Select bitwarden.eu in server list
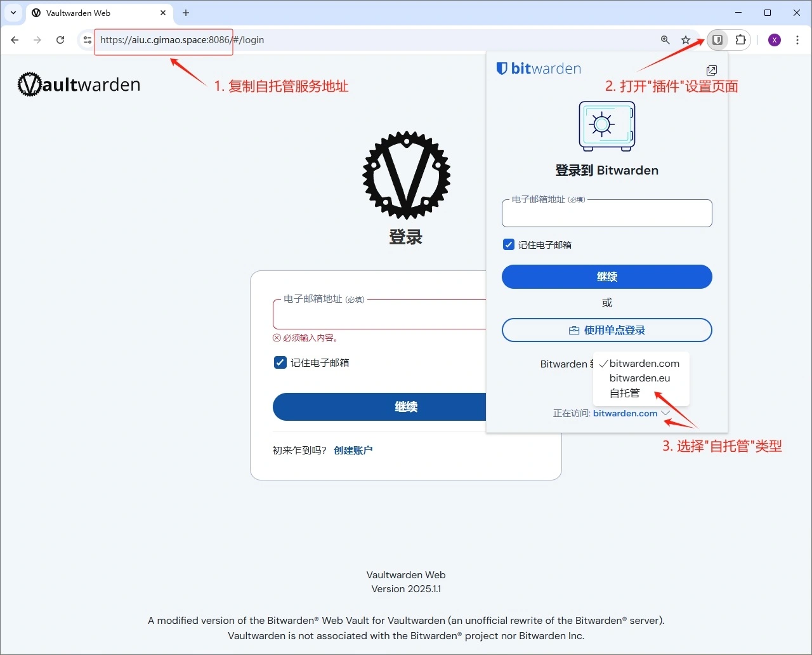 pyautogui.click(x=641, y=378)
